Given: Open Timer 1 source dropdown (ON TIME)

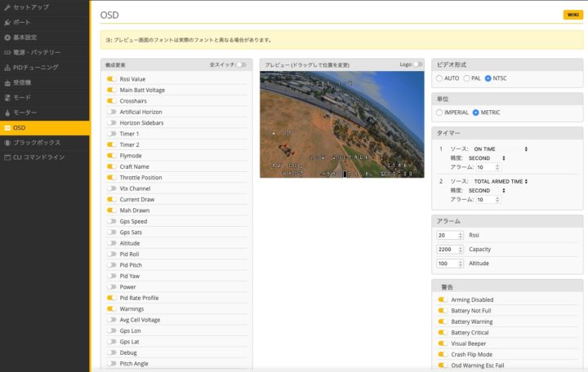Looking at the screenshot, I should [500, 148].
